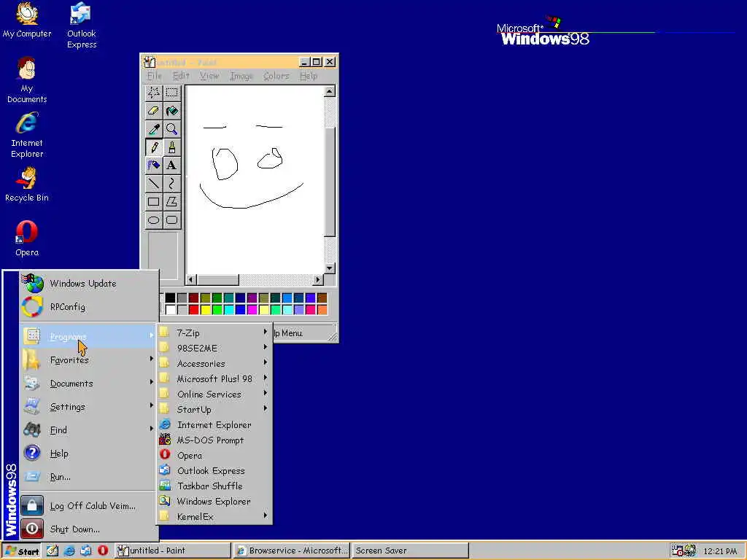
Task: Open Help from the Start menu
Action: click(88, 454)
